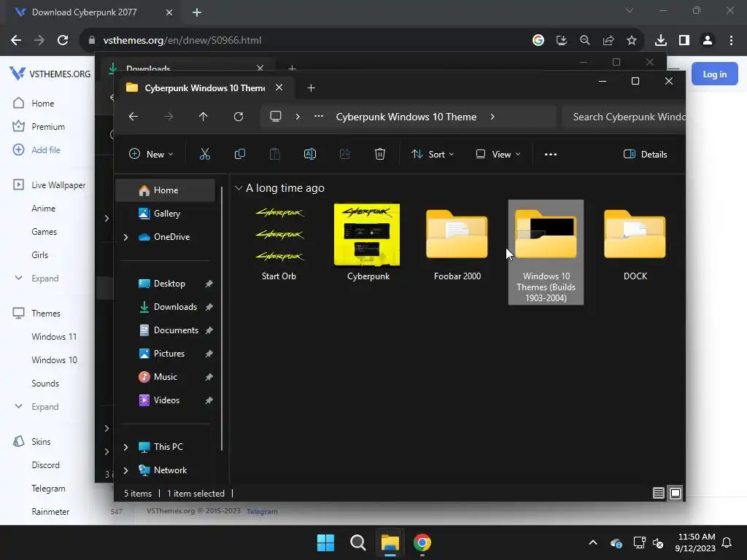
Task: Click Chrome icon in the taskbar
Action: click(x=422, y=542)
